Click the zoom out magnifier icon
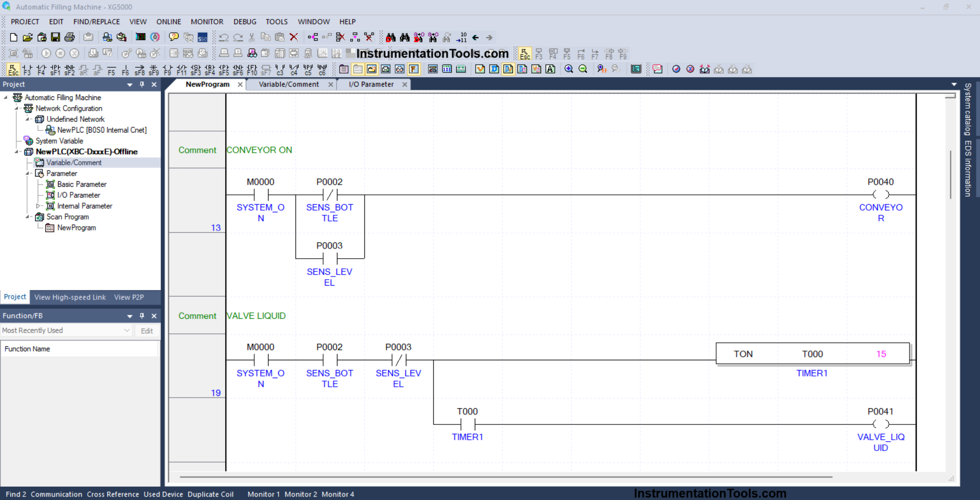 (x=583, y=69)
